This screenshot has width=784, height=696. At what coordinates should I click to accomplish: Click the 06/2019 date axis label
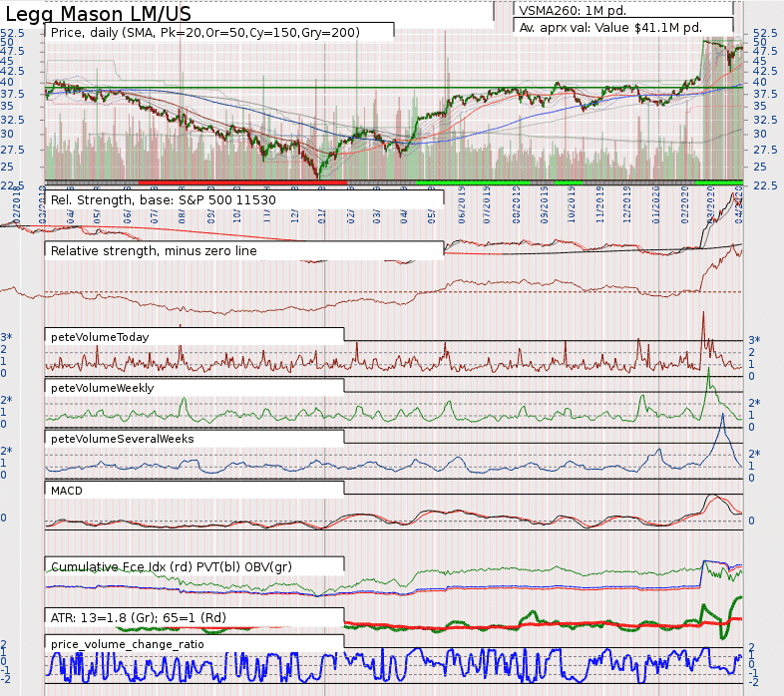pos(461,205)
